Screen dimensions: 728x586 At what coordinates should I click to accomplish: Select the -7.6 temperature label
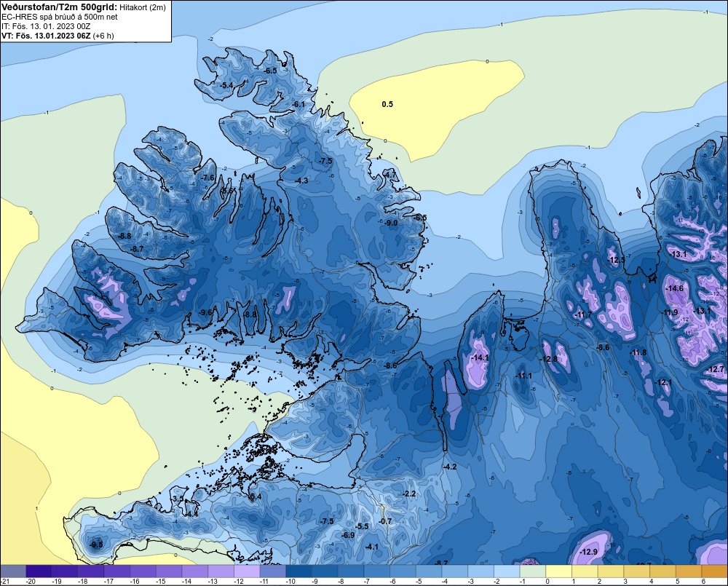click(x=207, y=178)
